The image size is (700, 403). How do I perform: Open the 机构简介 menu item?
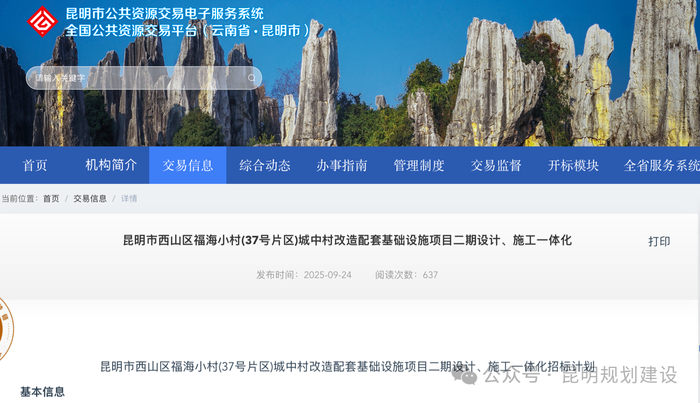click(x=111, y=166)
